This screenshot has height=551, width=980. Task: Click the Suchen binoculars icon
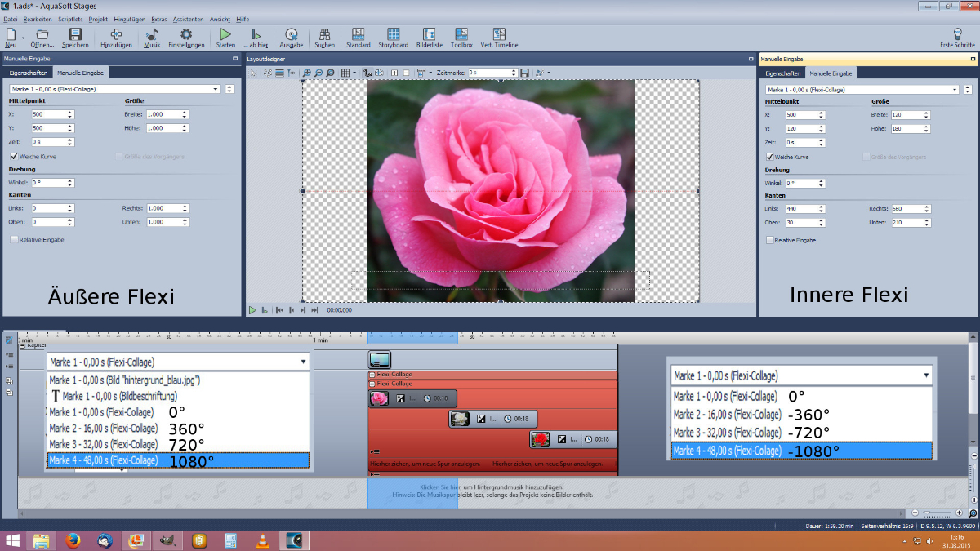(x=324, y=35)
